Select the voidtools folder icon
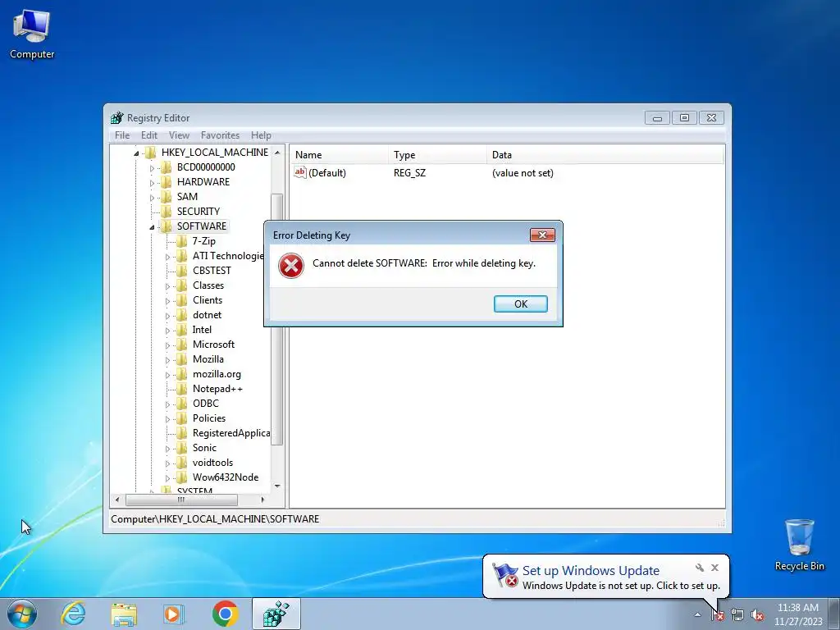The image size is (840, 630). pyautogui.click(x=181, y=463)
